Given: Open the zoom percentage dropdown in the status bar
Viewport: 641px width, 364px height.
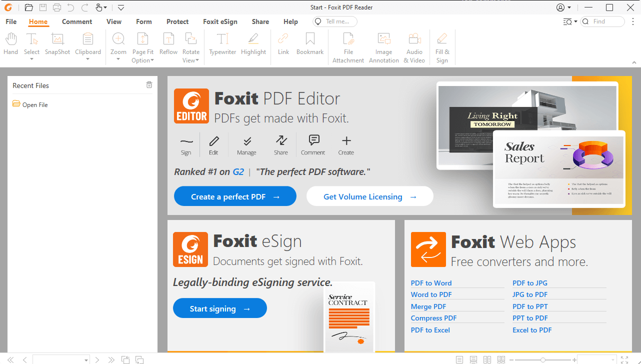Looking at the screenshot, I should click(613, 360).
